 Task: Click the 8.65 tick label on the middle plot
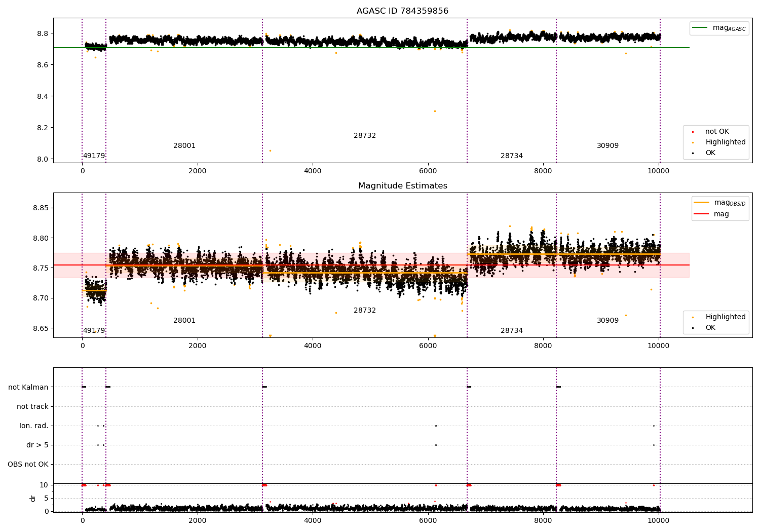pos(41,328)
